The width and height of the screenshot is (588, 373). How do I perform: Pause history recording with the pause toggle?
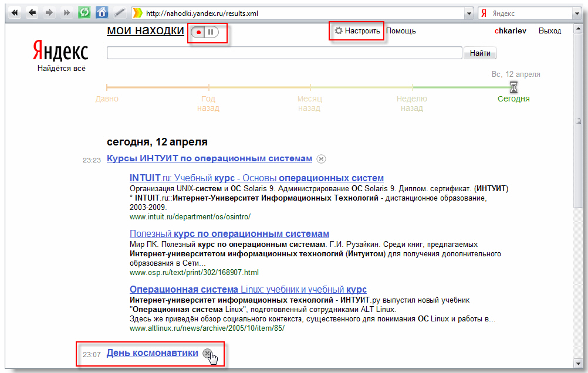[211, 32]
